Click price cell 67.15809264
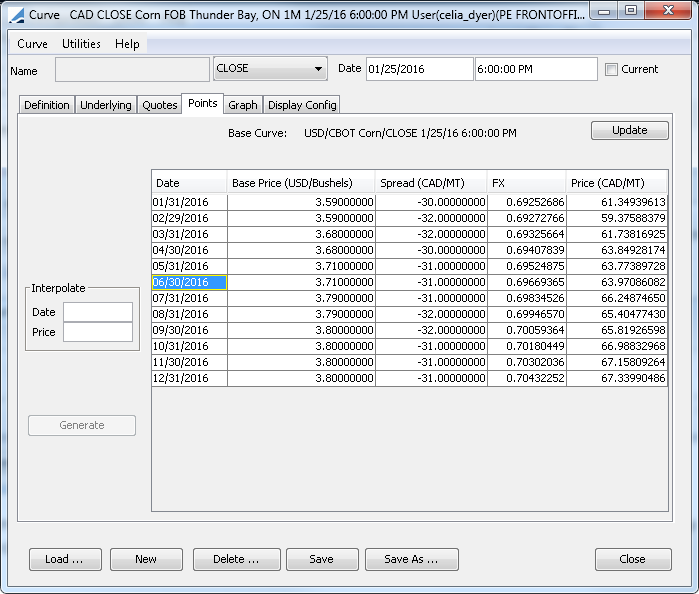699x594 pixels. 617,362
